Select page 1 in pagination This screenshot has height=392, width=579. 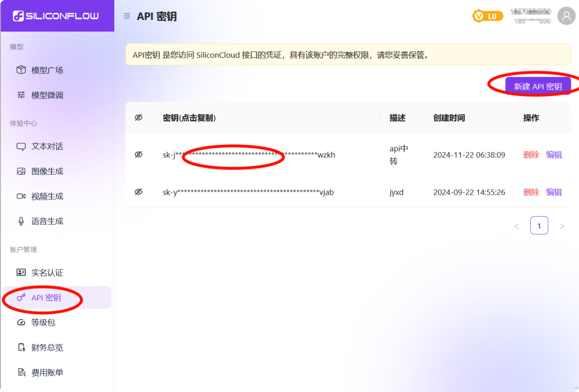click(x=539, y=225)
